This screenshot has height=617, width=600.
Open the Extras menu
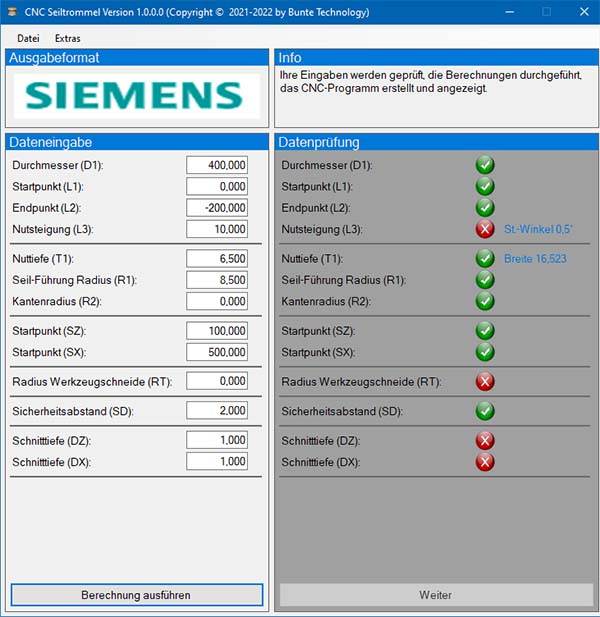pos(68,38)
